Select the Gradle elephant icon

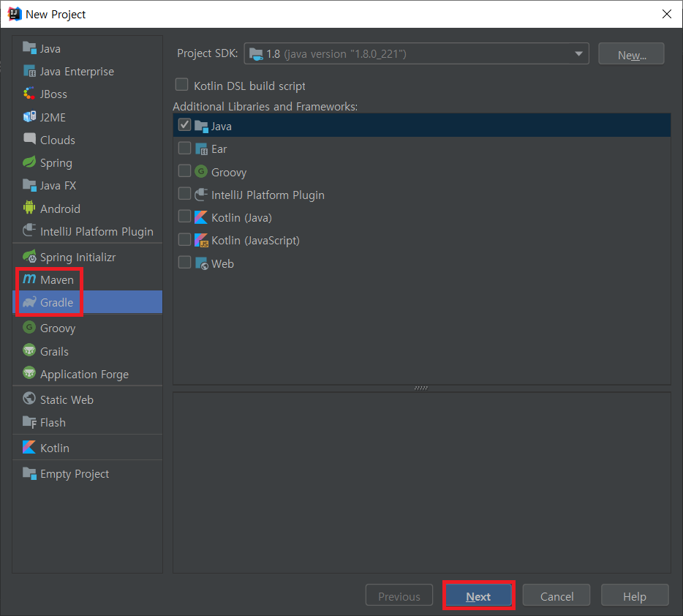click(29, 302)
